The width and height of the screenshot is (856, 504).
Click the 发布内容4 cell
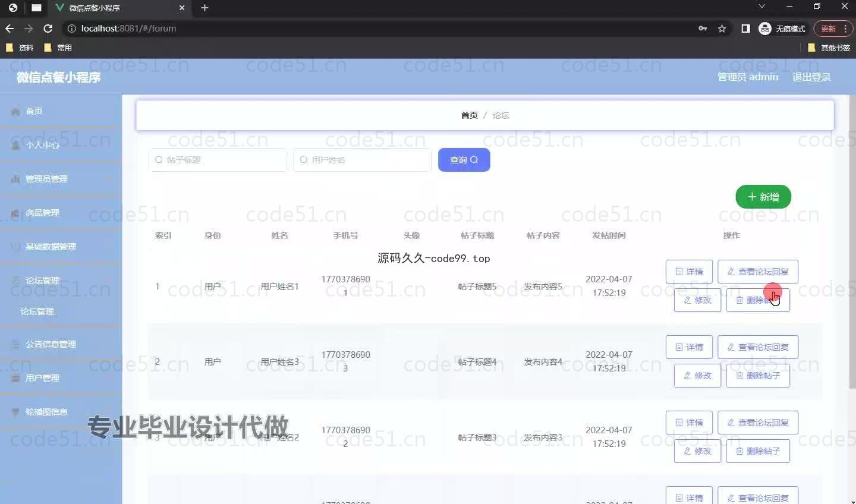click(543, 362)
